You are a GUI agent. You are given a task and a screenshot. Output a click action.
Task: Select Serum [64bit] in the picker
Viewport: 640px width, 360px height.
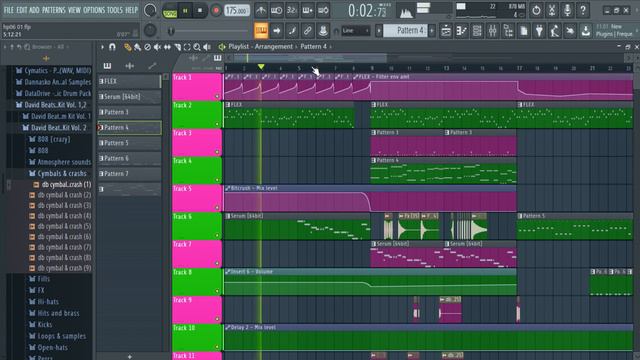(x=129, y=97)
